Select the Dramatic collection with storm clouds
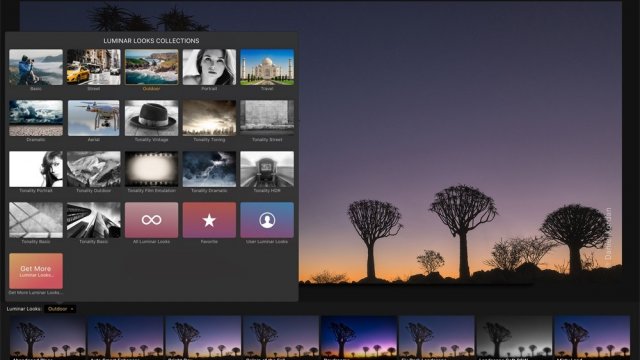The height and width of the screenshot is (360, 640). point(36,118)
